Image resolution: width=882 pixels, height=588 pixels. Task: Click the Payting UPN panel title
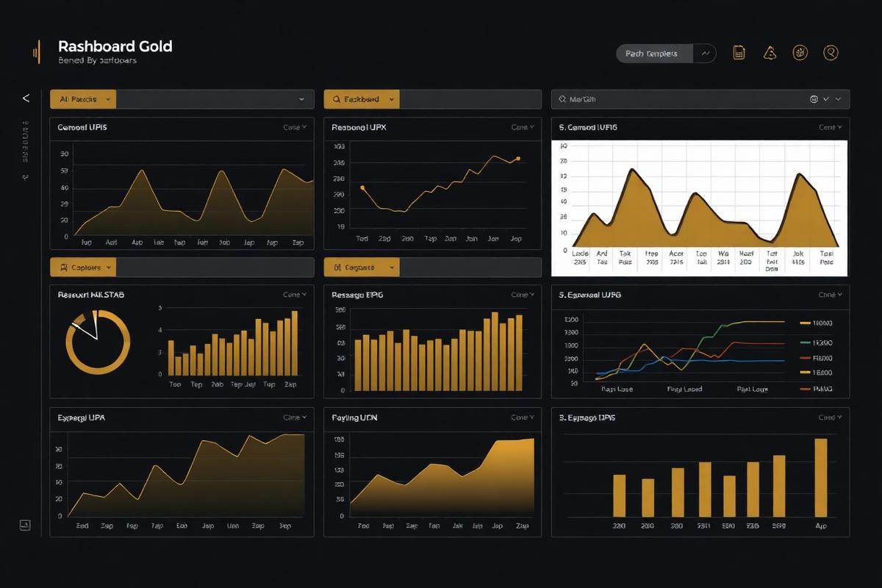[x=355, y=417]
